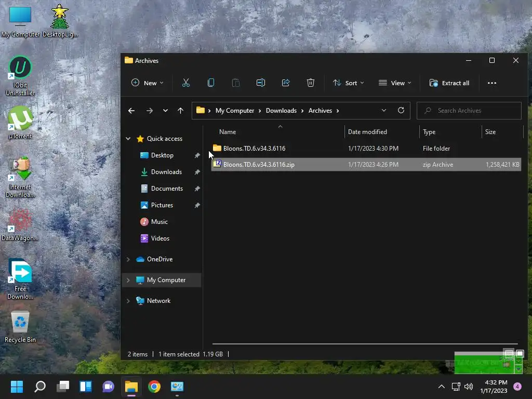Switch to details view layout icon
This screenshot has height=399, width=532.
pyautogui.click(x=509, y=353)
